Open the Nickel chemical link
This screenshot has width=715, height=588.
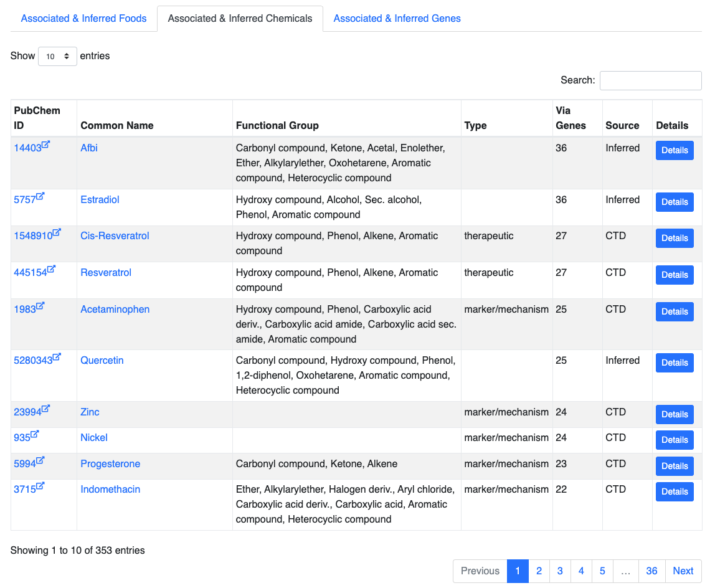pos(94,437)
